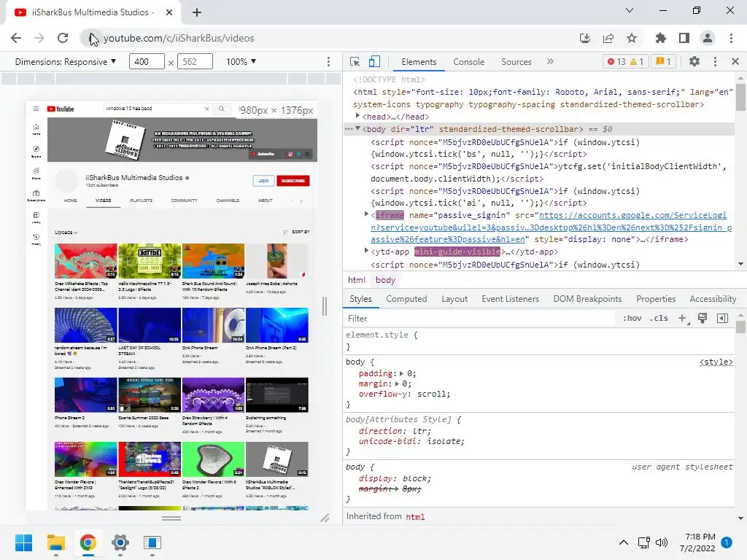Click the styles Filter input field
747x560 pixels.
click(479, 318)
